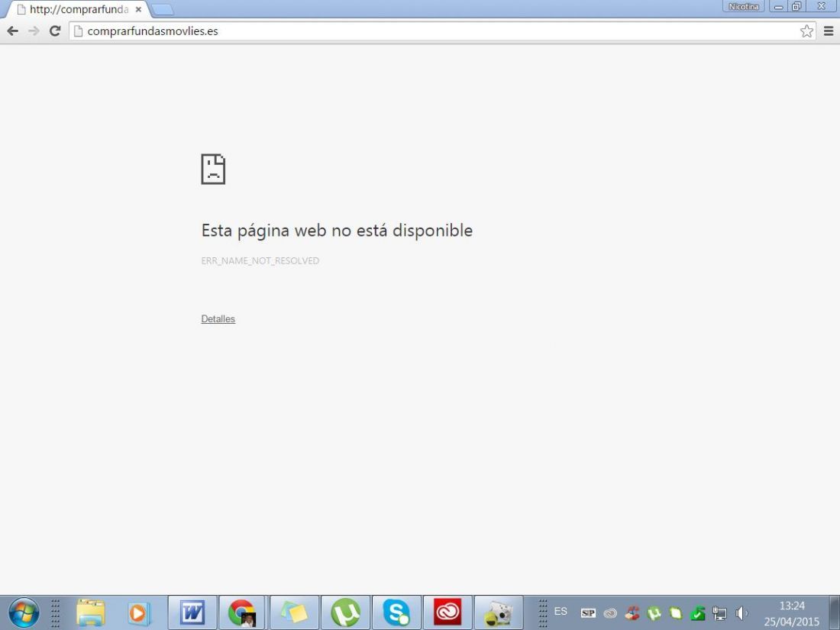
Task: Click the green leaf tray icon
Action: [676, 613]
